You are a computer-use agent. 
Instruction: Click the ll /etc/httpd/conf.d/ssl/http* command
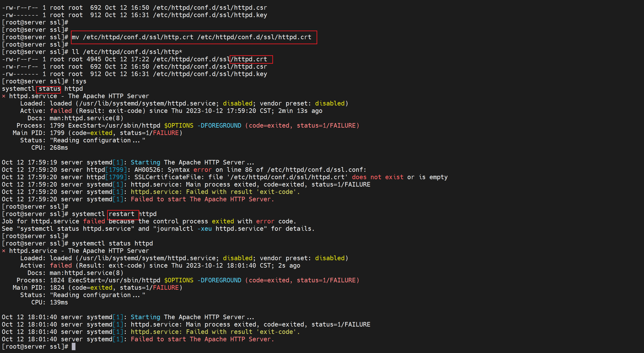pos(127,52)
